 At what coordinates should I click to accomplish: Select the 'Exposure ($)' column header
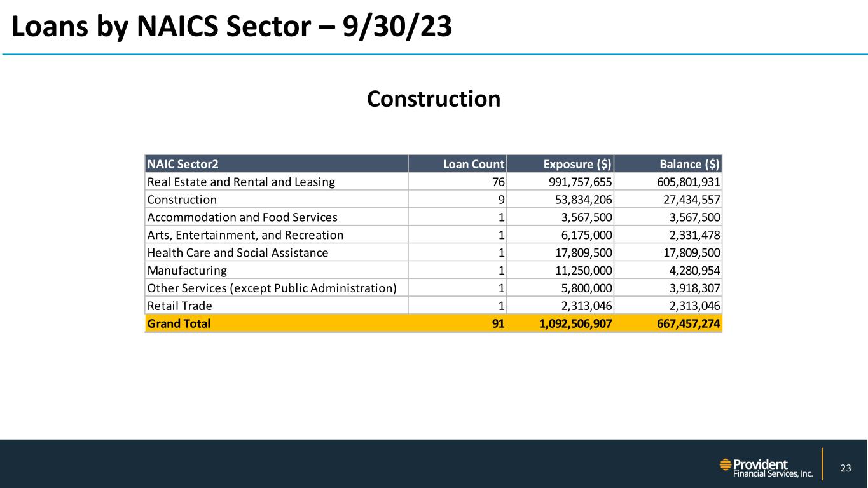[x=577, y=164]
